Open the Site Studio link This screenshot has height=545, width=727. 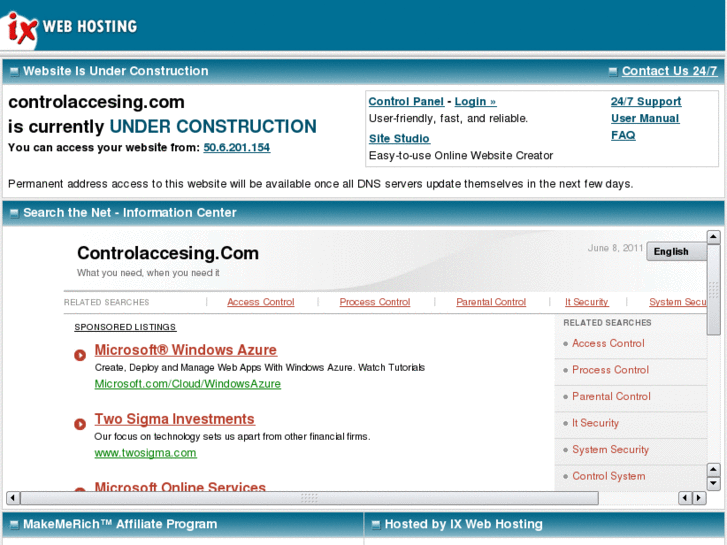click(399, 139)
